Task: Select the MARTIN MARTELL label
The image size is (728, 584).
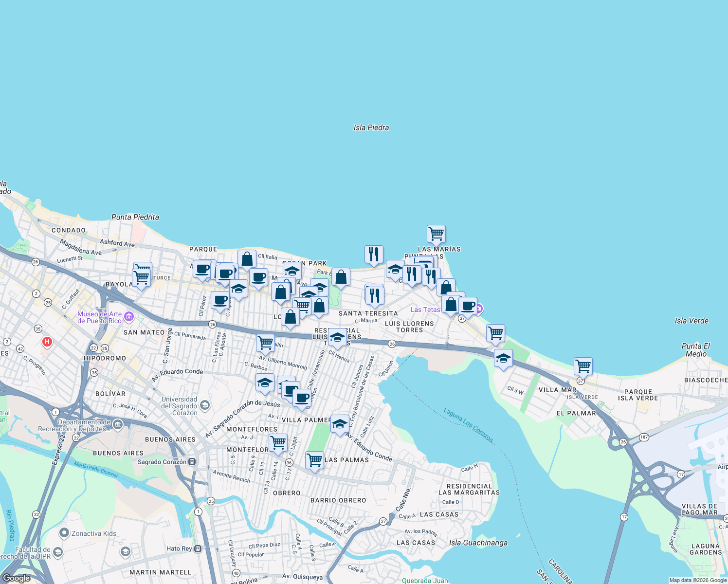Action: pyautogui.click(x=161, y=572)
